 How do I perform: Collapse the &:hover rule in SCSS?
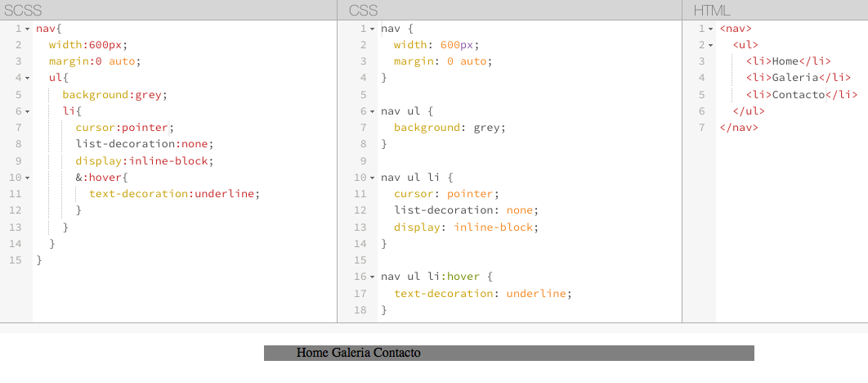[x=27, y=178]
